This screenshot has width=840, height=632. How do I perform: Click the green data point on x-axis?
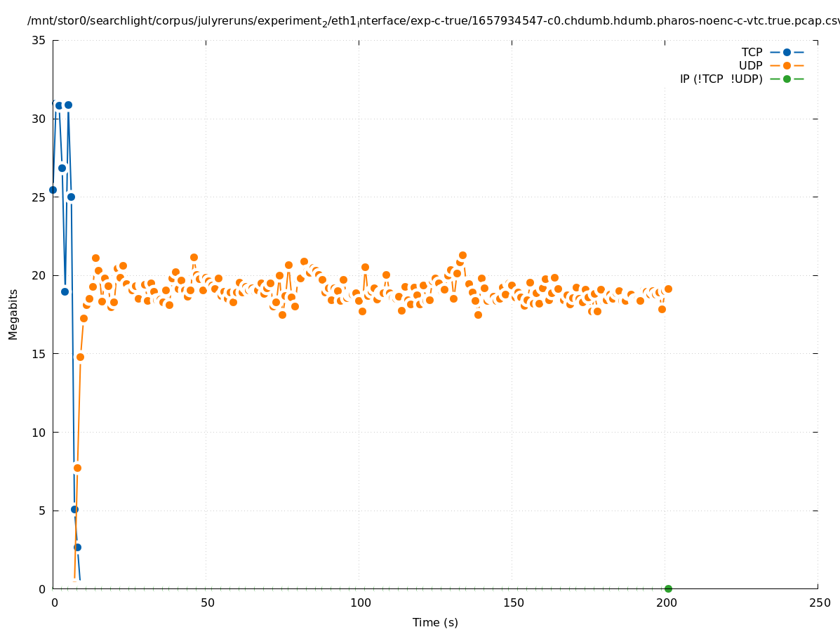point(668,588)
